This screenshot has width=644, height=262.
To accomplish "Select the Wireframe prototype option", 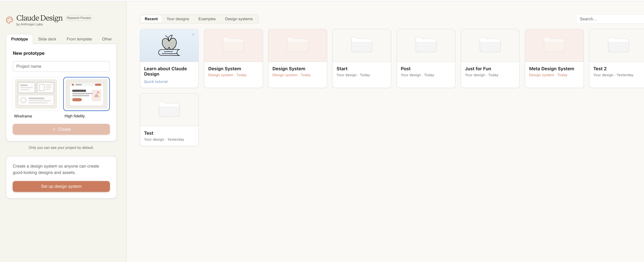I will tap(36, 94).
